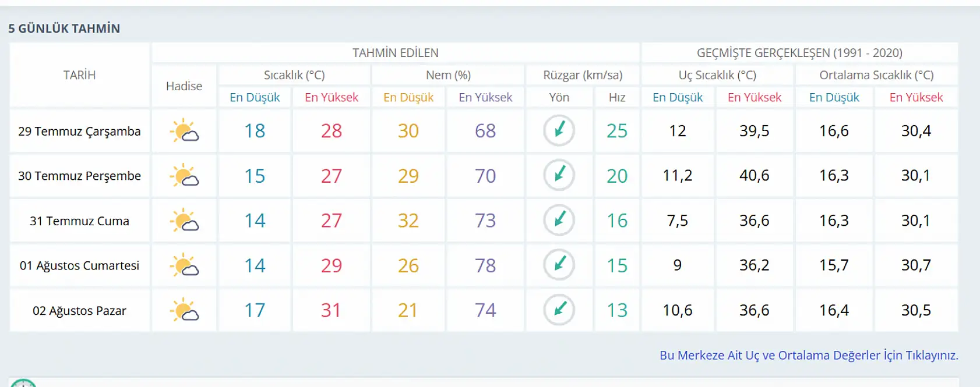
Task: Click the average high value 30,7
Action: point(916,265)
